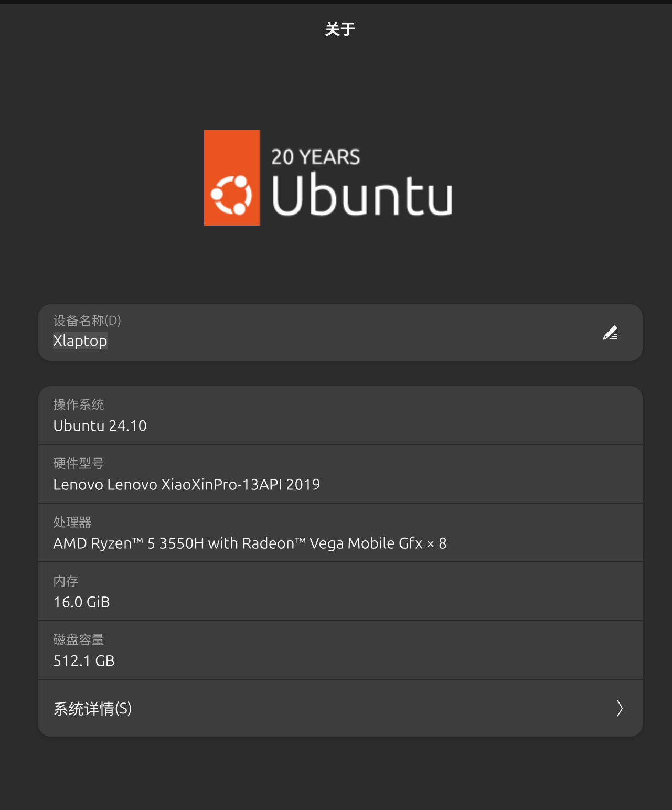Click the 内存 label
Image resolution: width=672 pixels, height=810 pixels.
tap(66, 581)
